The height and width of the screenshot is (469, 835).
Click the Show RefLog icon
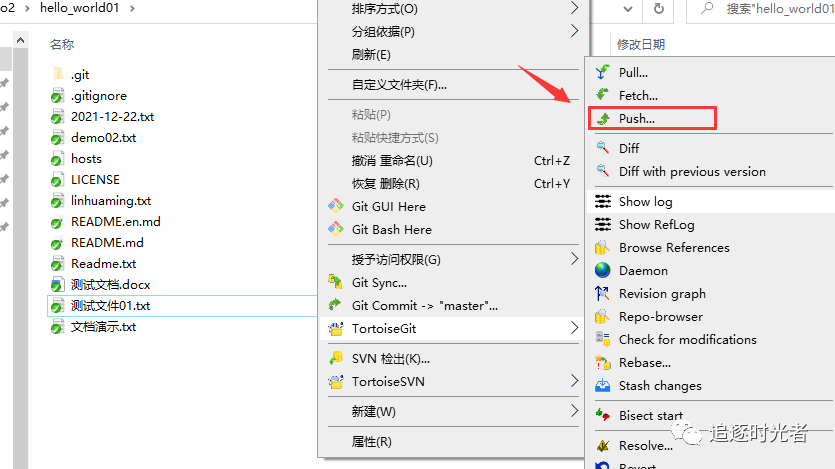click(603, 225)
